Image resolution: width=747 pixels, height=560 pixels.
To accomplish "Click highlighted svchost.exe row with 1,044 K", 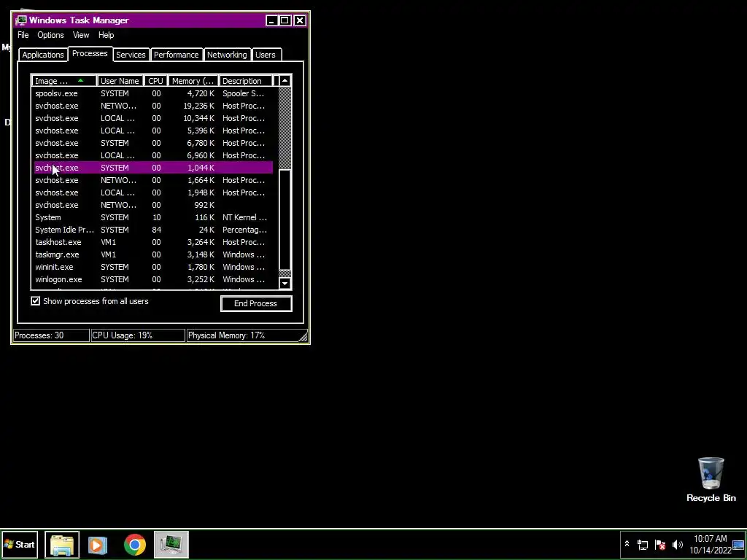I will (152, 168).
